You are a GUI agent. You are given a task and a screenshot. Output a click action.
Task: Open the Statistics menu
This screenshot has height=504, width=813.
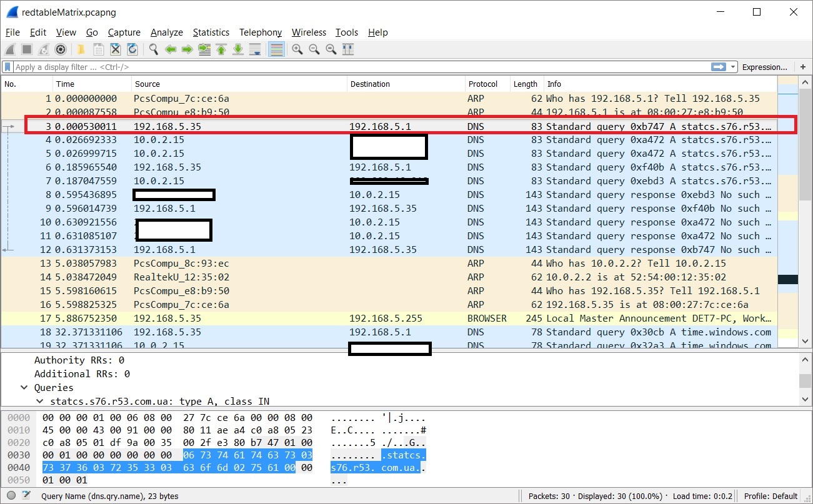(211, 32)
